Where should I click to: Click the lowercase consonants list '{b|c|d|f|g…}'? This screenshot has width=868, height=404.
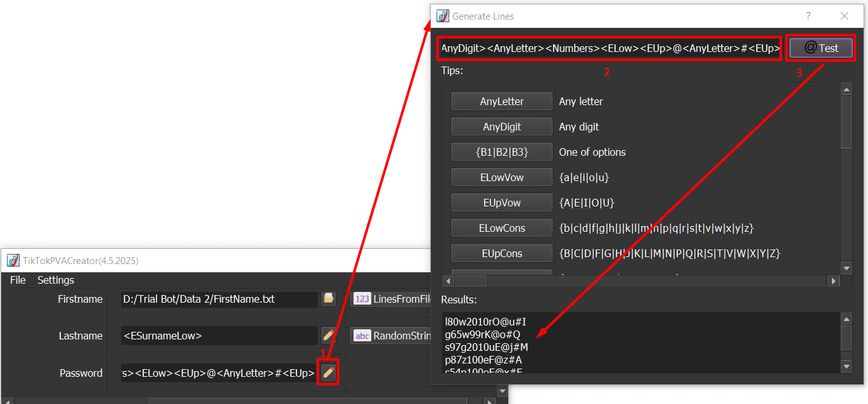pyautogui.click(x=656, y=228)
